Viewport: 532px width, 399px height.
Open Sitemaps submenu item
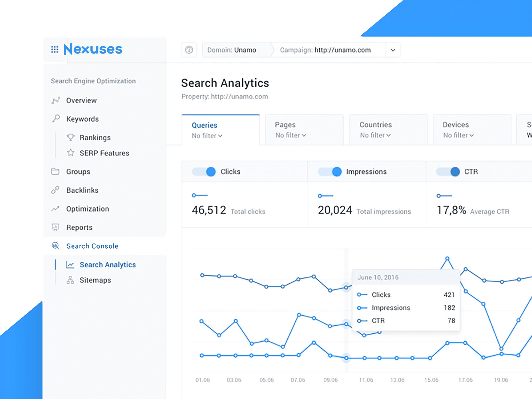click(x=95, y=280)
